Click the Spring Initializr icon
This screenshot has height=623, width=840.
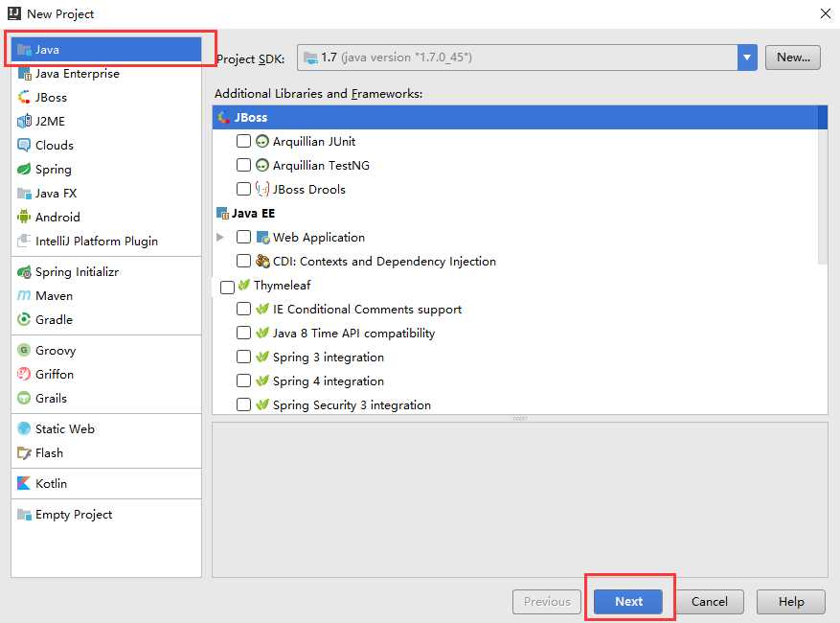coord(24,272)
